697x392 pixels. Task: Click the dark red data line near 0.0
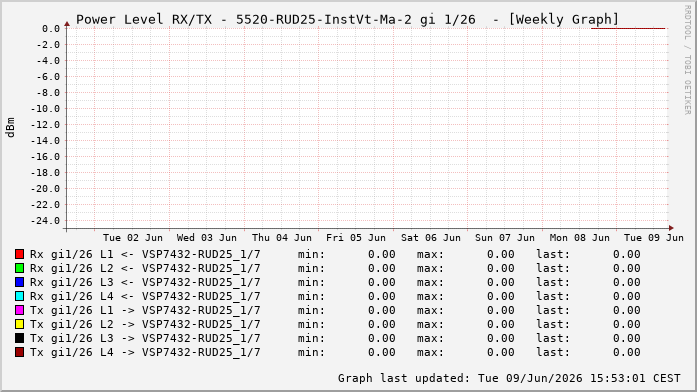[x=628, y=28]
